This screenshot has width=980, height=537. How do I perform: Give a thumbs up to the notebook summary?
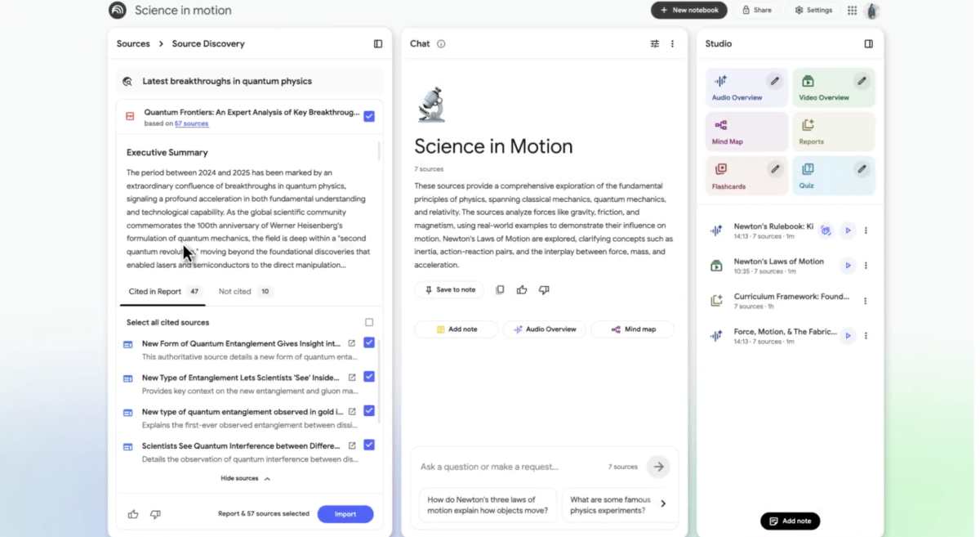pos(522,289)
